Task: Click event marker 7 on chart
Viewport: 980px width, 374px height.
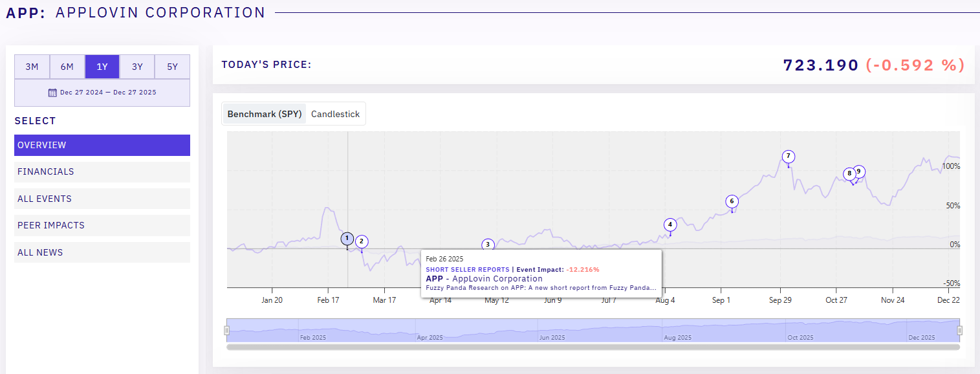Action: tap(788, 157)
